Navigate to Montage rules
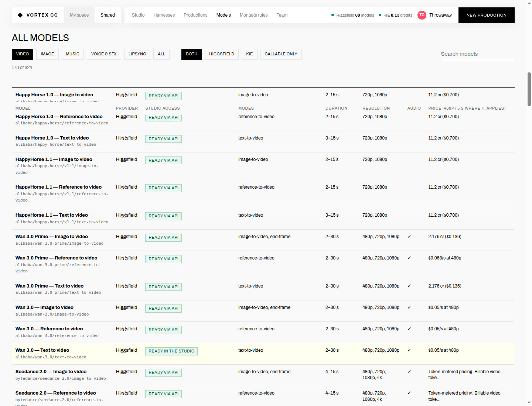 [x=253, y=15]
